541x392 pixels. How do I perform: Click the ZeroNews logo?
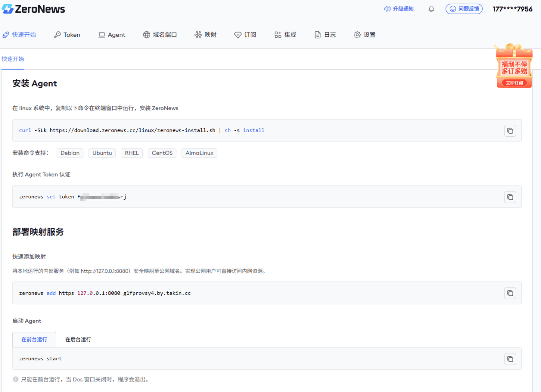click(33, 9)
